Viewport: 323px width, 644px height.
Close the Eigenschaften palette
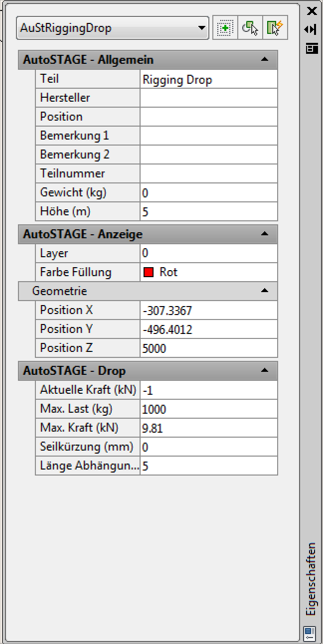[x=312, y=11]
